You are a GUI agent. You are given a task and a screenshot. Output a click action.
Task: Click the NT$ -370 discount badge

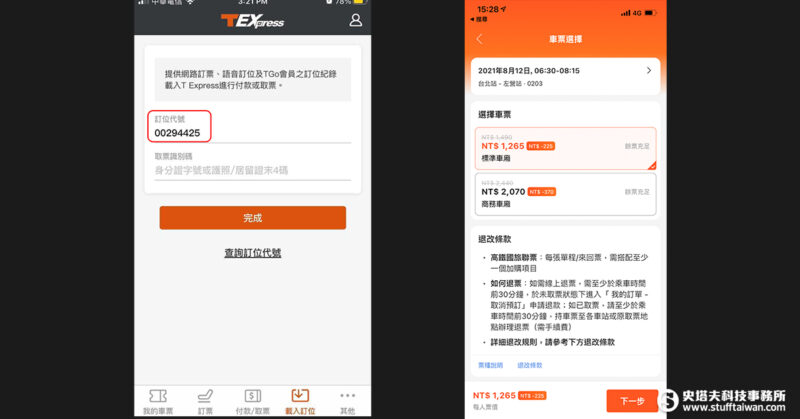pyautogui.click(x=541, y=192)
